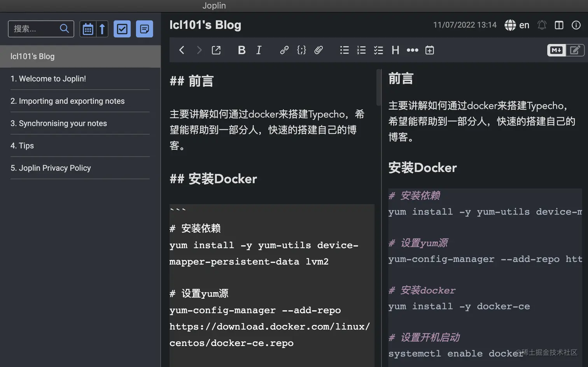The image size is (588, 367).
Task: Click the systemctl enable docker line in preview
Action: point(456,354)
